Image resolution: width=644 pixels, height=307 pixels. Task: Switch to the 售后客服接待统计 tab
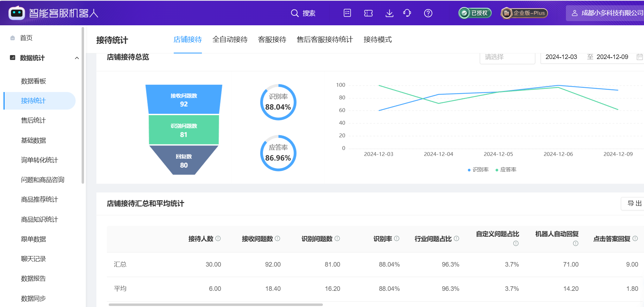(x=325, y=39)
